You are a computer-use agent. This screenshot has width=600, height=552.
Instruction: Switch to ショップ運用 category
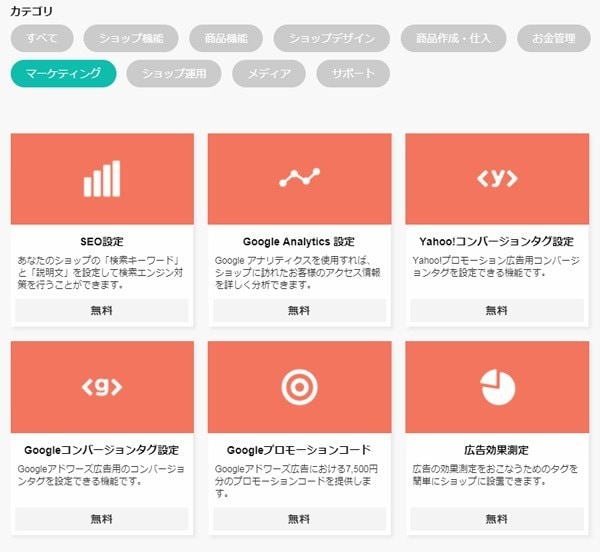point(174,73)
